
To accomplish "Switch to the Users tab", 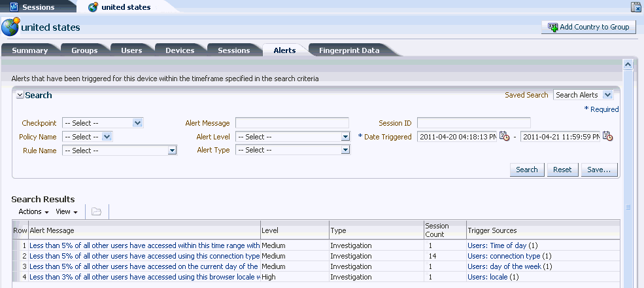I will [131, 50].
